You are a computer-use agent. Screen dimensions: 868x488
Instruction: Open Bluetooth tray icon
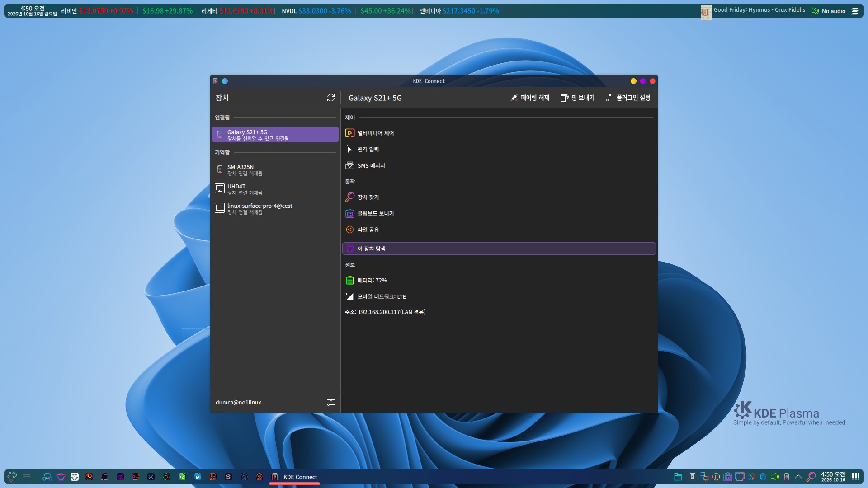(763, 477)
